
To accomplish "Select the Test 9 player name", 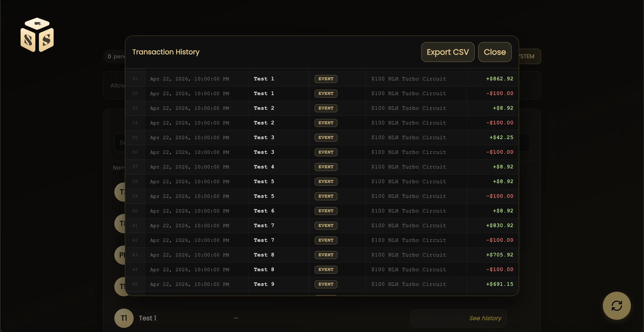I will 264,284.
